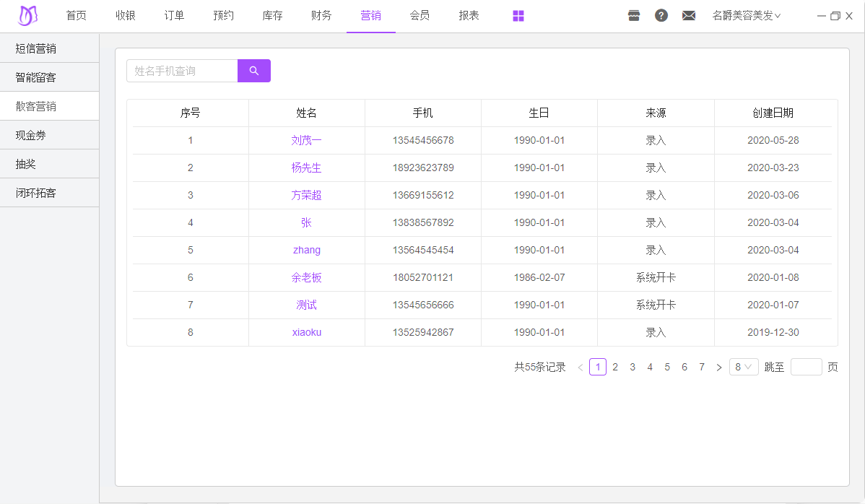
Task: Click the 姓名手机查询 search field
Action: [x=182, y=71]
